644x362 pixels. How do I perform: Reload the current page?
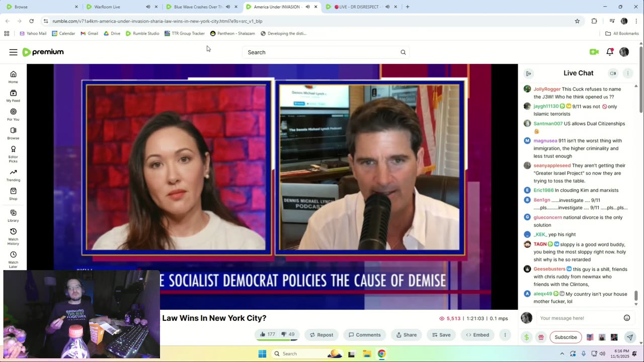[x=31, y=21]
